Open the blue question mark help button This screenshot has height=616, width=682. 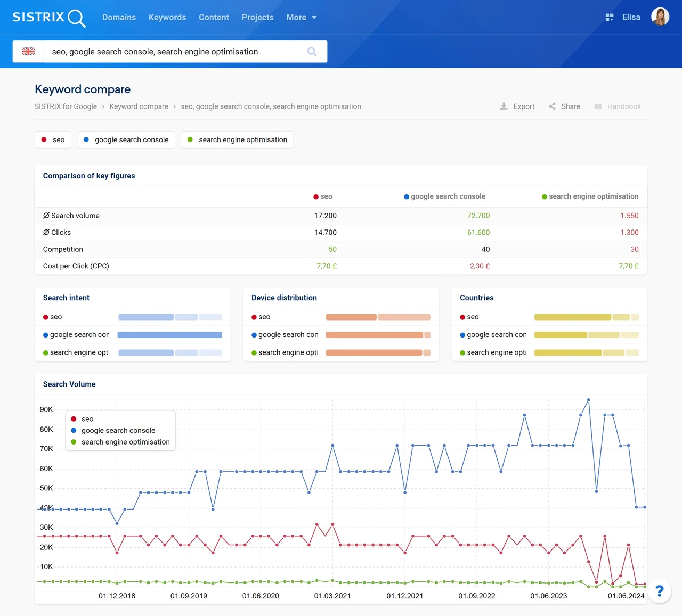pyautogui.click(x=660, y=591)
